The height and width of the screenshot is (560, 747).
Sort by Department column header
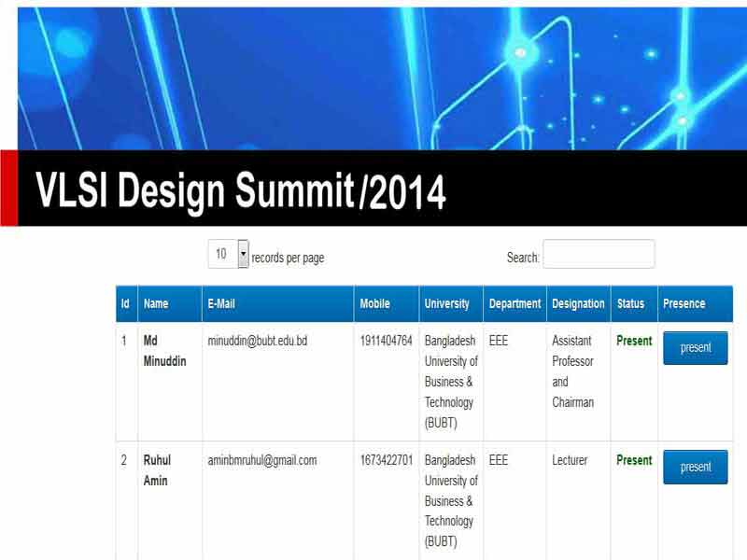point(514,304)
